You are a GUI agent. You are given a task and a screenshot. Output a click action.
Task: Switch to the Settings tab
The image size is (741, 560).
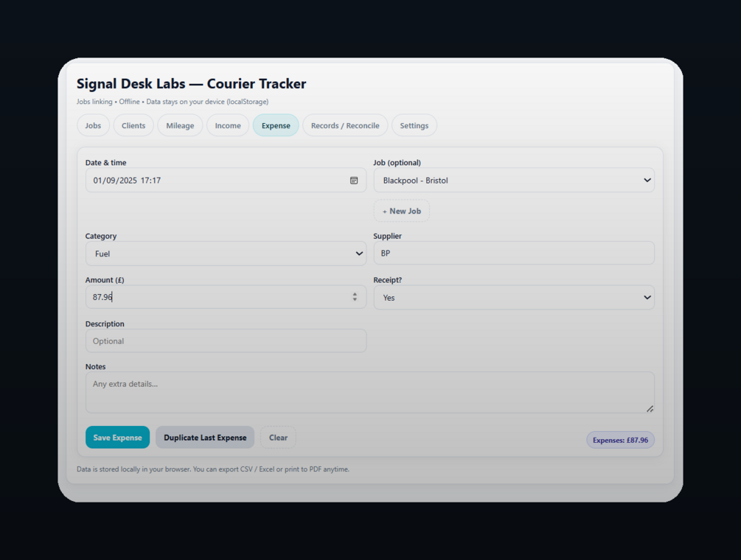point(414,126)
